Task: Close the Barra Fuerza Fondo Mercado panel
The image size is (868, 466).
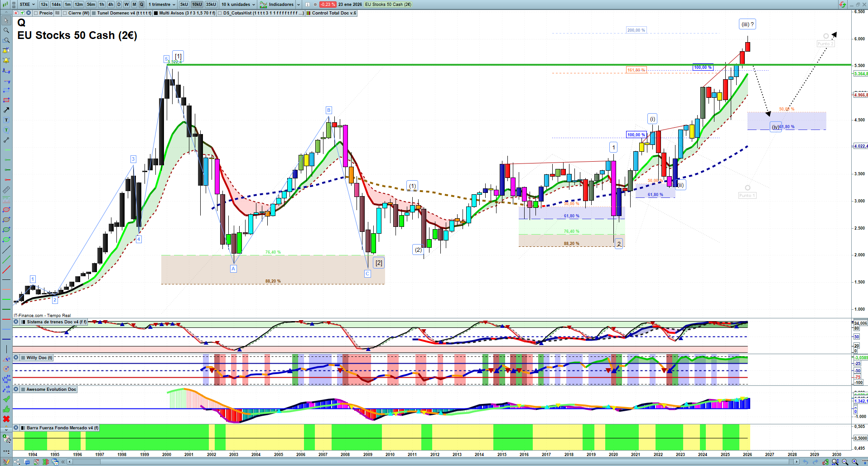Action: [16, 428]
